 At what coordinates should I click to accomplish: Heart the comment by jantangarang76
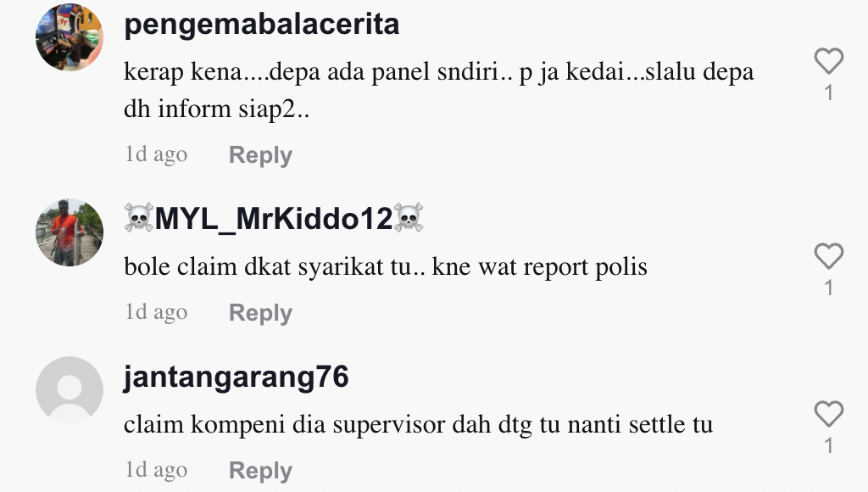[829, 414]
